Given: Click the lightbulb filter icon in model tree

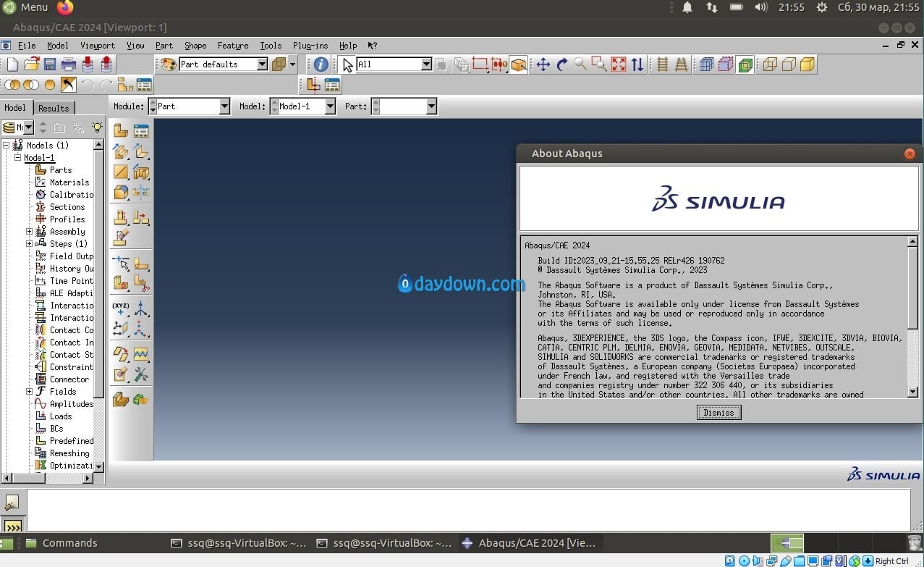Looking at the screenshot, I should 97,127.
